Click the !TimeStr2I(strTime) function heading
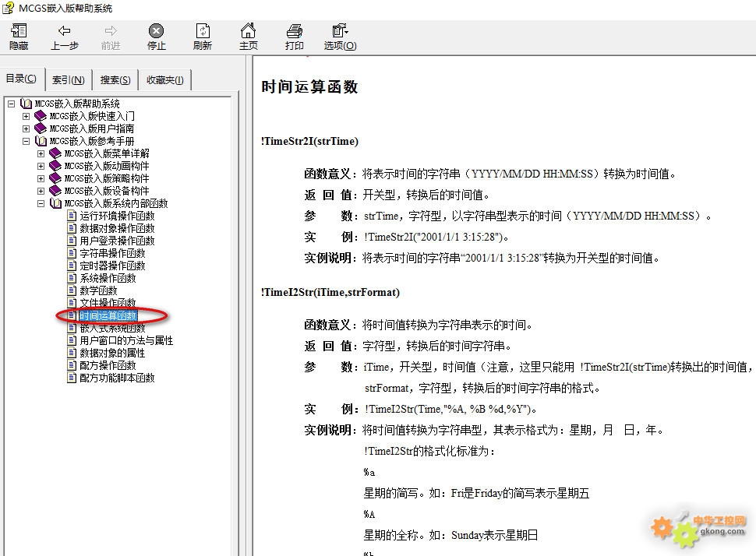756x556 pixels. coord(309,141)
